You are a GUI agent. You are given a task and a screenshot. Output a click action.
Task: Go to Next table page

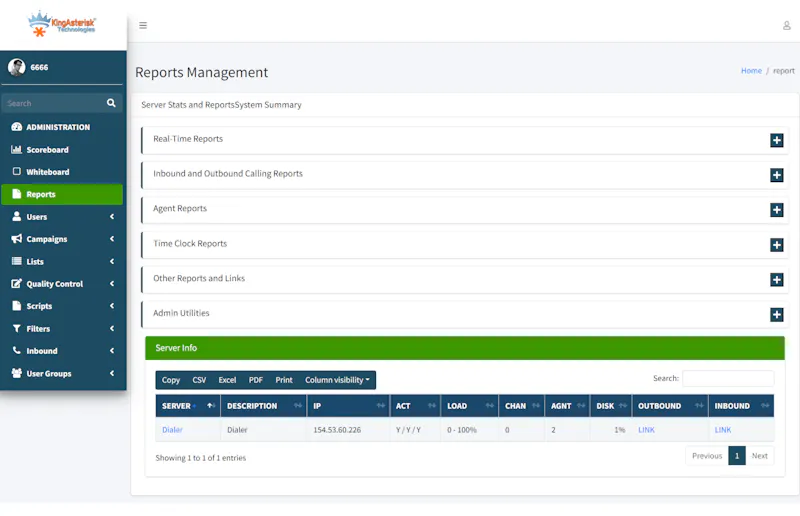point(759,456)
